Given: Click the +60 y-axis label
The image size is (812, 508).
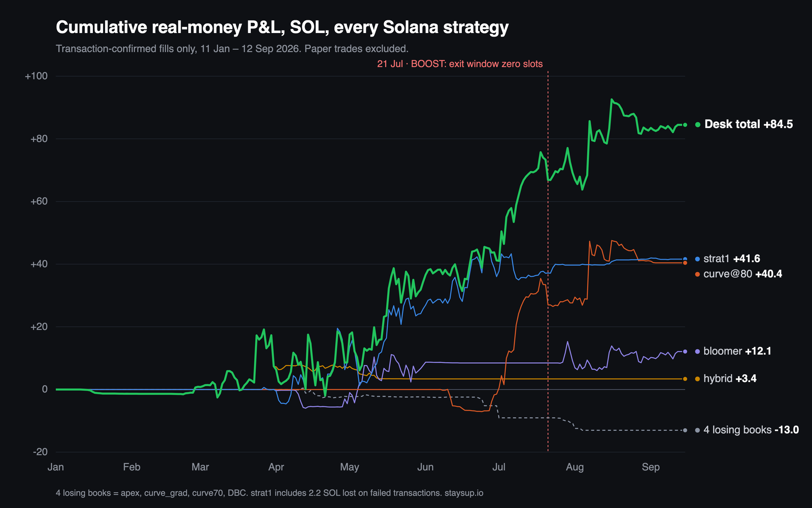Looking at the screenshot, I should pos(39,202).
